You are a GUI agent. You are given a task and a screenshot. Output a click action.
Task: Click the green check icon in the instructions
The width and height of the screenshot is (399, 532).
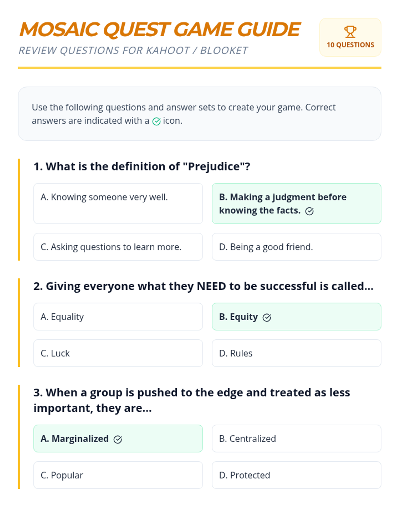tap(156, 121)
